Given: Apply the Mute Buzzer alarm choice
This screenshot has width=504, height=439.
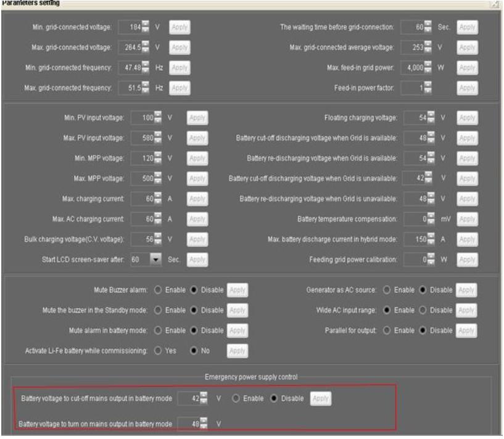Looking at the screenshot, I should 238,290.
